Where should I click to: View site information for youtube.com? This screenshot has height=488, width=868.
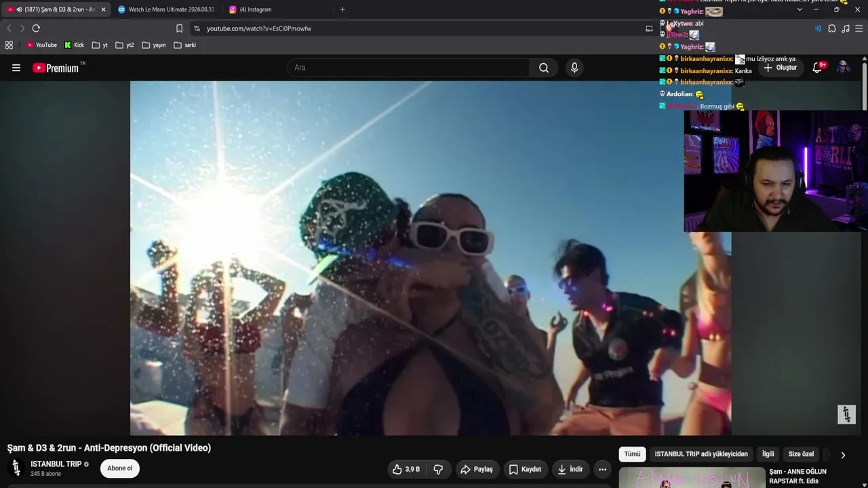(x=197, y=28)
